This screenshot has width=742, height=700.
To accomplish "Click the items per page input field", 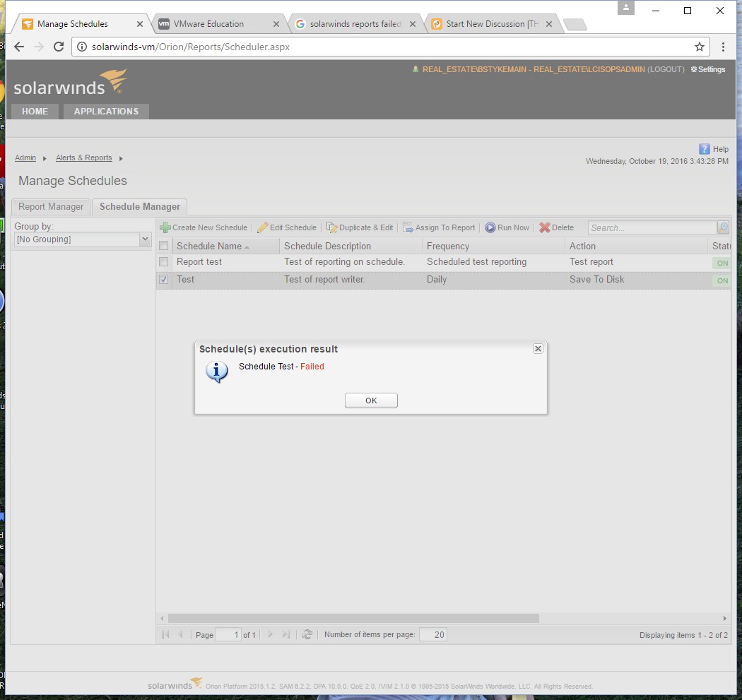I will click(433, 635).
